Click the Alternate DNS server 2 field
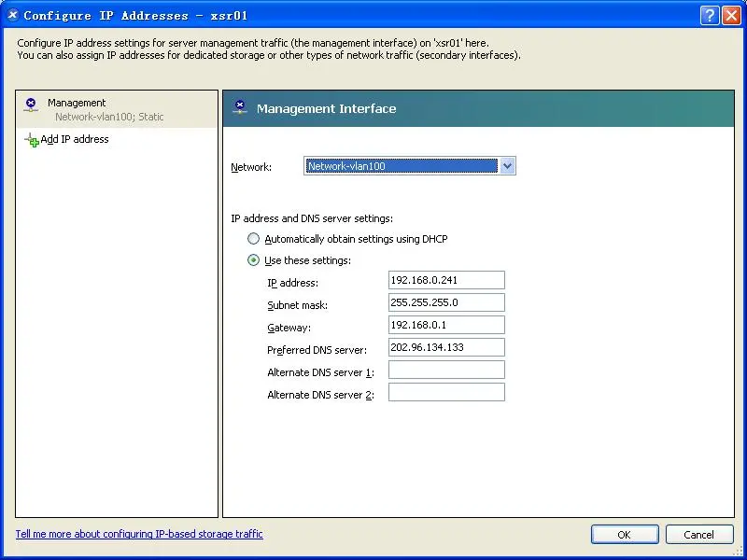The width and height of the screenshot is (747, 560). [446, 392]
